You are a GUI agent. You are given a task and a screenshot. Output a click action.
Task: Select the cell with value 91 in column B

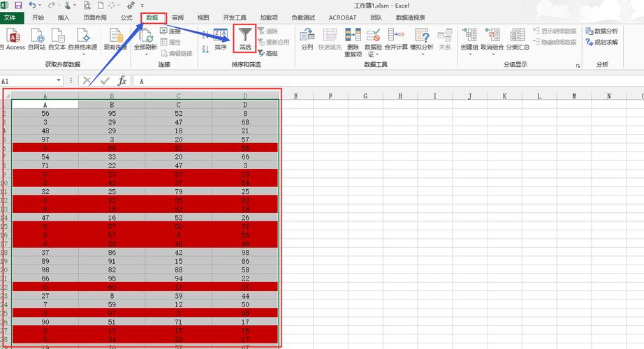(112, 261)
